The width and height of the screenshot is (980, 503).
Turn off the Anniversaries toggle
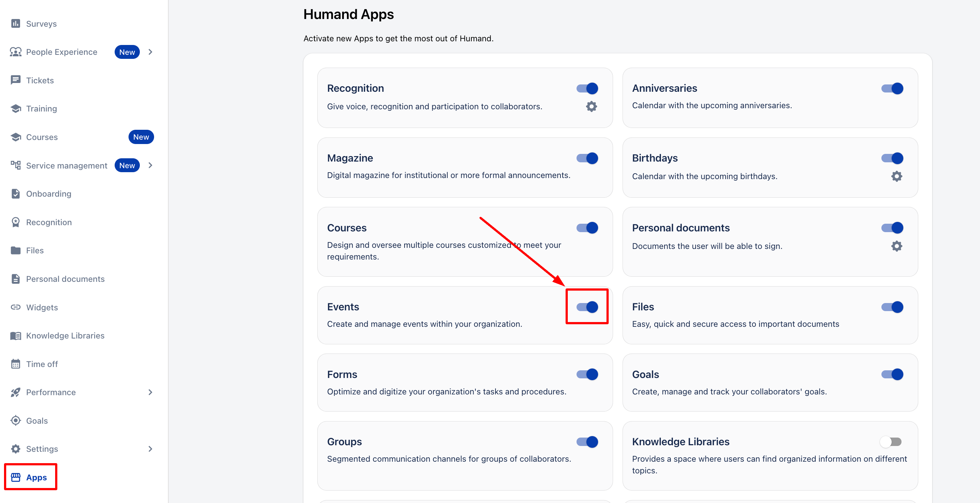892,88
